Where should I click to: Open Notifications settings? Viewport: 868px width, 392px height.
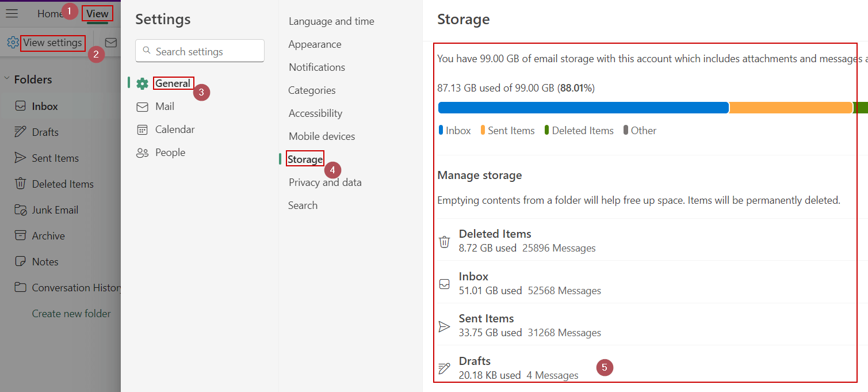pyautogui.click(x=316, y=67)
